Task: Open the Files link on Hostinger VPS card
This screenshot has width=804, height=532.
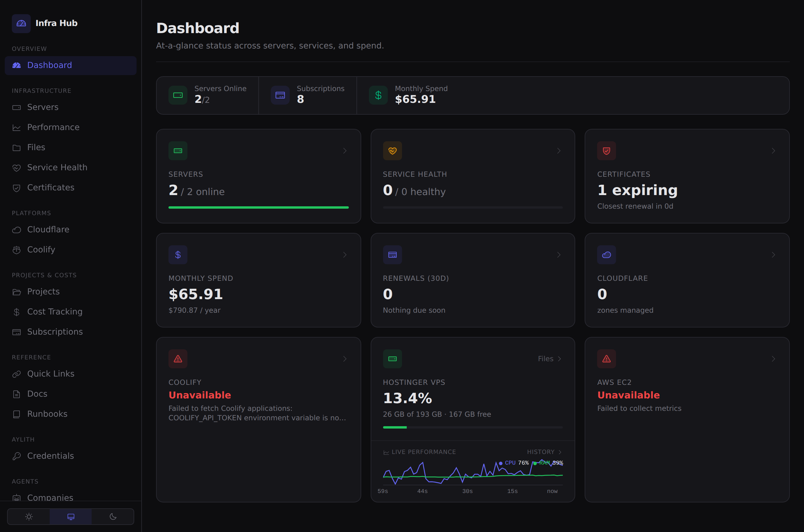Action: pyautogui.click(x=549, y=359)
